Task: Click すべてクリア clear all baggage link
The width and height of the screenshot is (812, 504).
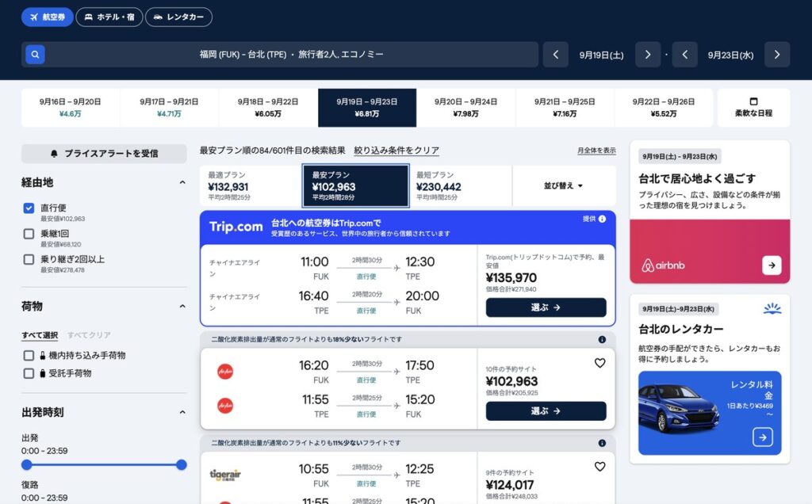Action: [x=89, y=335]
